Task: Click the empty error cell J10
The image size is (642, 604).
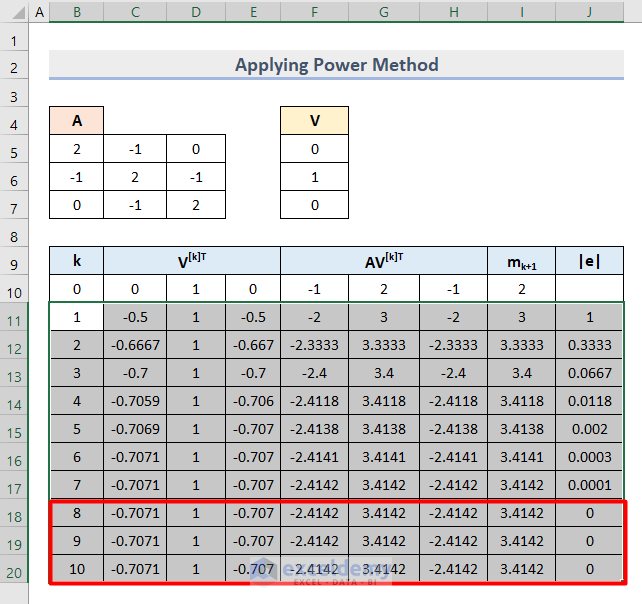Action: click(590, 289)
